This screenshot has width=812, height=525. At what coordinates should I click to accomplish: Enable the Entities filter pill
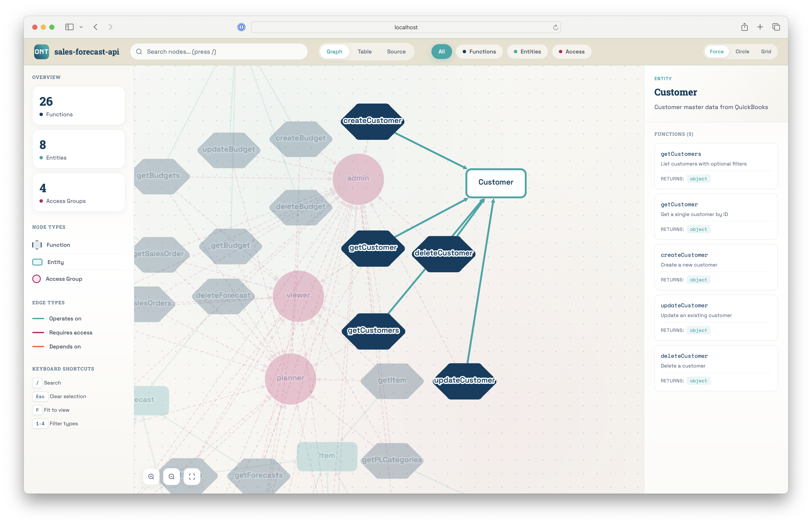[x=527, y=52]
